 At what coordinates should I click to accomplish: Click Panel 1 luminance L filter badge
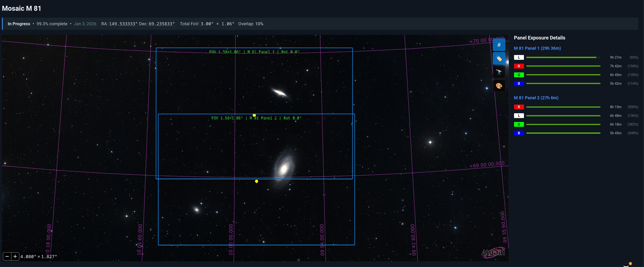[519, 57]
